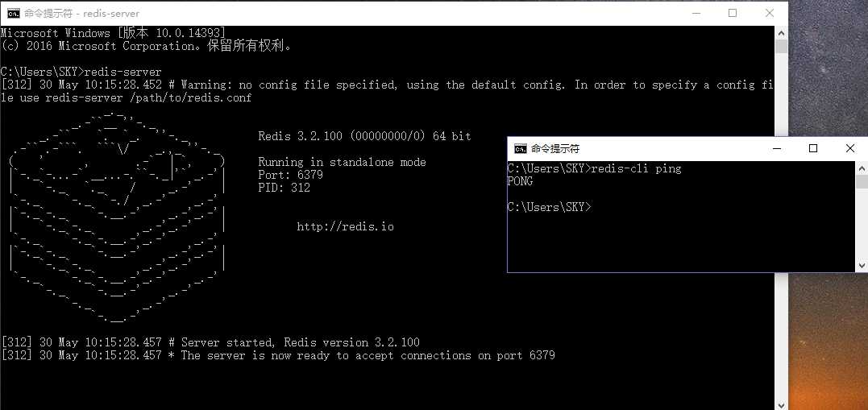Click the 'PID: 312' line
Image resolution: width=868 pixels, height=410 pixels.
coord(284,188)
